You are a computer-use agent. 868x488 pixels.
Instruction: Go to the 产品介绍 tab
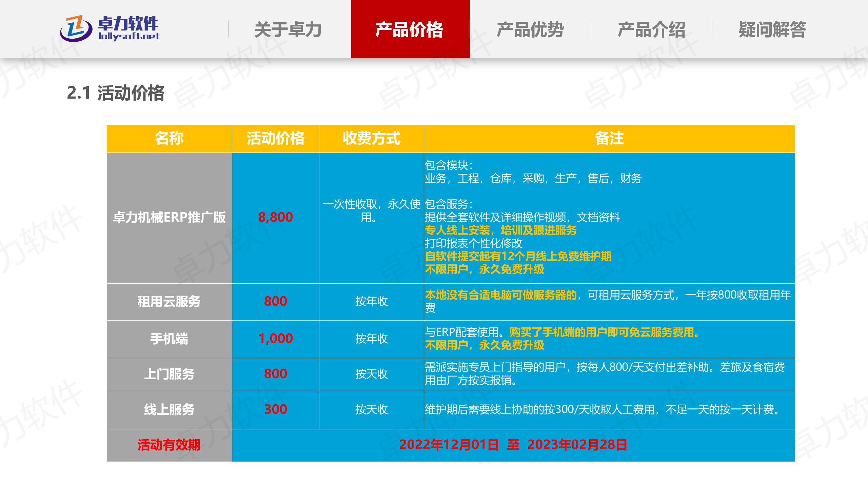tap(651, 29)
